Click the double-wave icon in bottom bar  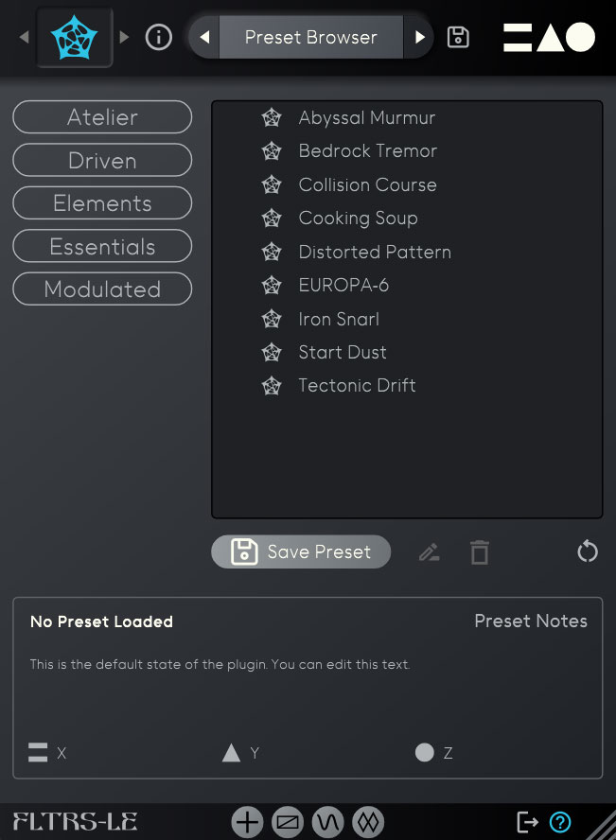(x=366, y=822)
